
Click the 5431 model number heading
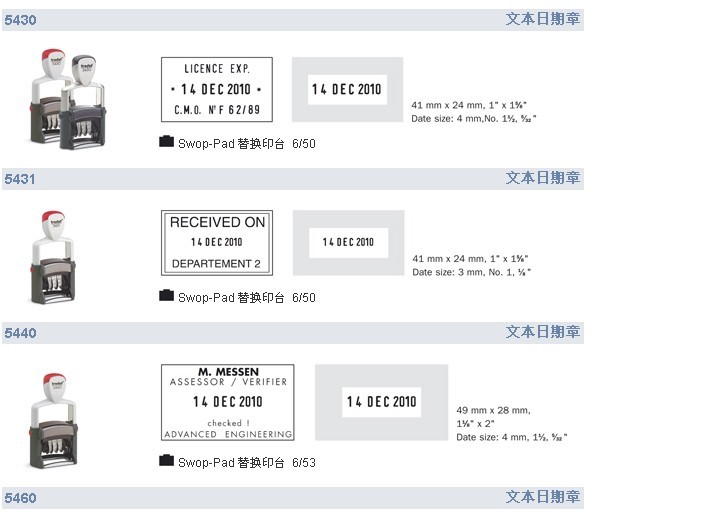[20, 179]
